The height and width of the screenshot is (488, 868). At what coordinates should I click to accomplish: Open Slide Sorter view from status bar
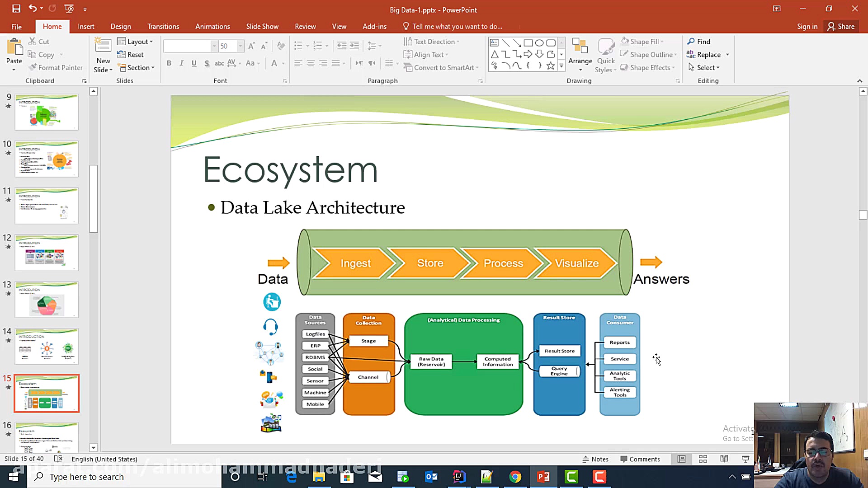click(x=703, y=459)
